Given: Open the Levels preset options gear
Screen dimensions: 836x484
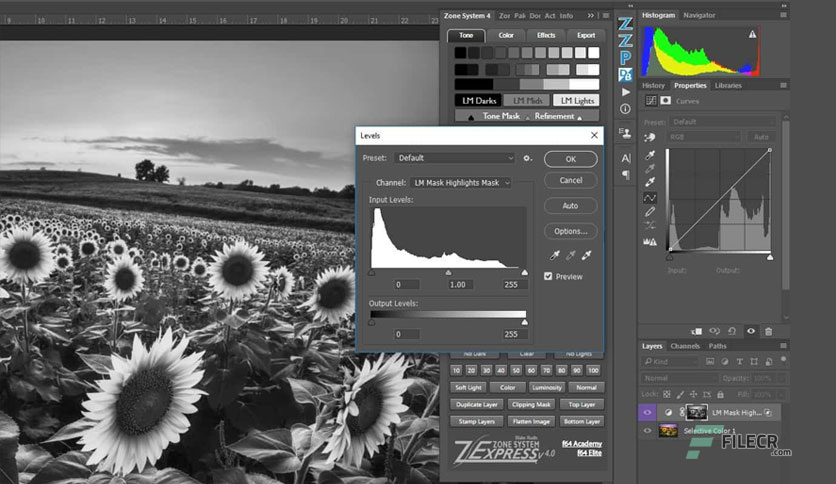Looking at the screenshot, I should [527, 158].
